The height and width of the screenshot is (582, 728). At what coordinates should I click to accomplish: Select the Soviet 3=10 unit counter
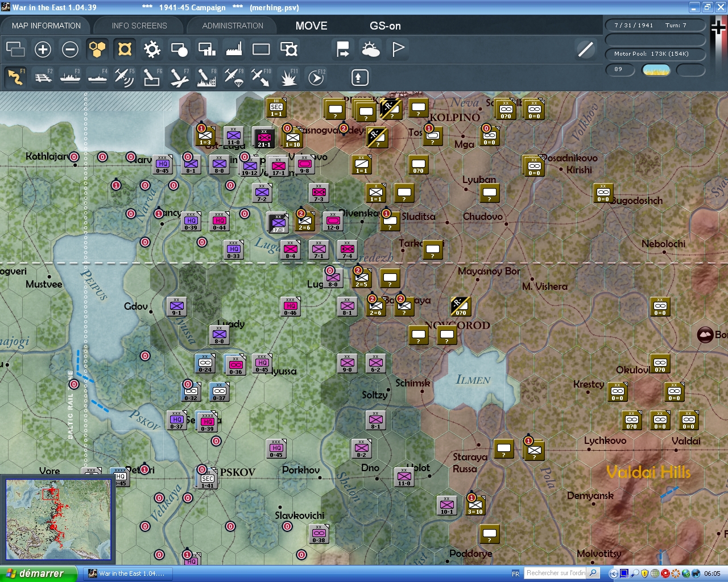pyautogui.click(x=475, y=505)
